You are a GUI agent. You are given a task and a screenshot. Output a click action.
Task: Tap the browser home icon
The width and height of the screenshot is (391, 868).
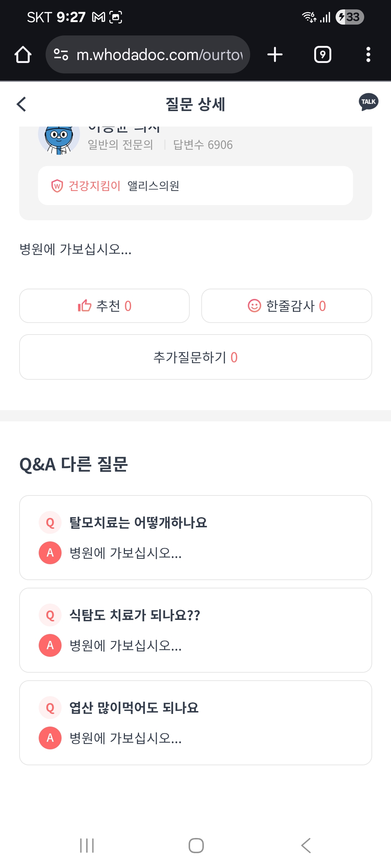tap(23, 55)
